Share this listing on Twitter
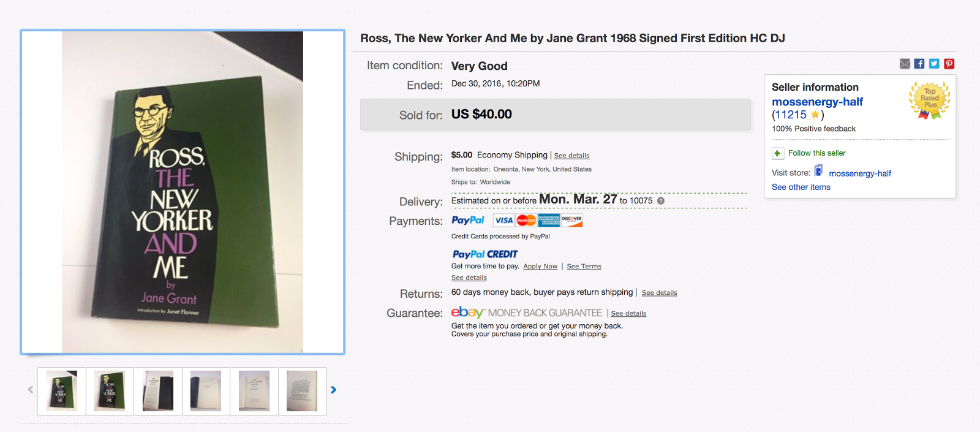This screenshot has width=980, height=432. (x=934, y=64)
